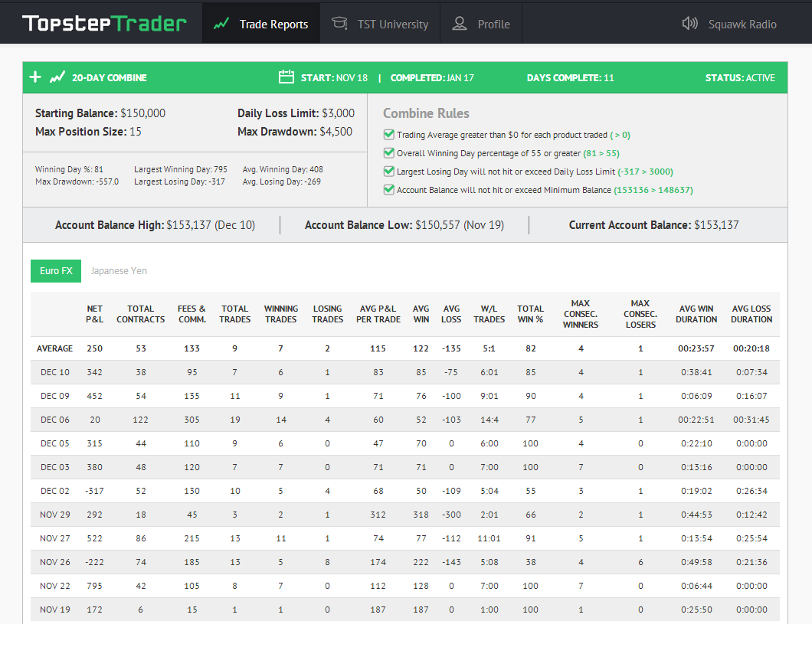The width and height of the screenshot is (812, 657).
Task: Click the green chart icon beside Trade Reports
Action: coord(221,24)
